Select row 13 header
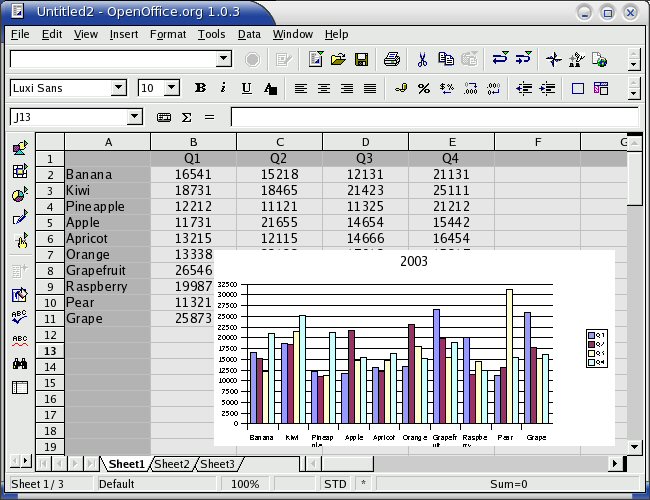Viewport: 650px width, 500px height. pyautogui.click(x=50, y=351)
